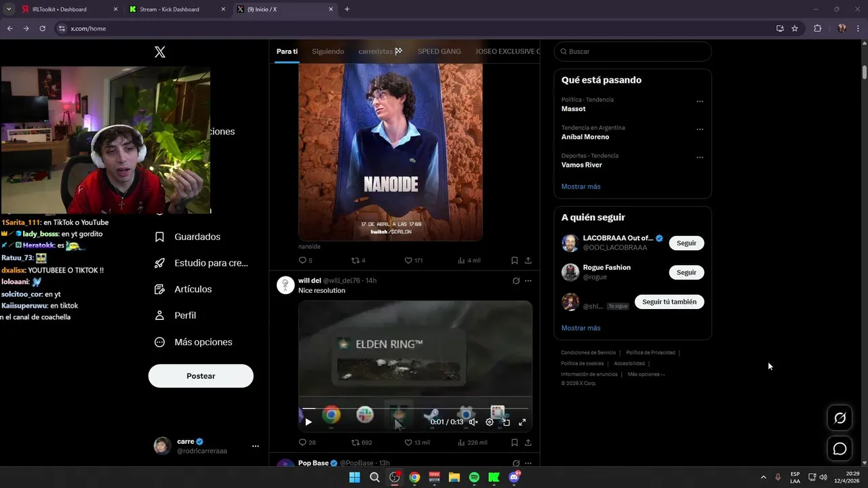The width and height of the screenshot is (868, 488).
Task: Open video settings gear on Elden Ring video
Action: pos(490,422)
